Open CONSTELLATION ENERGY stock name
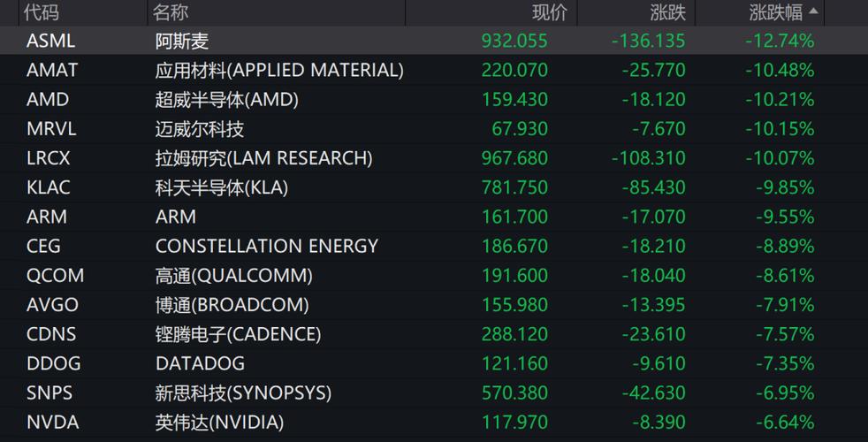Viewport: 868px width, 442px height. pos(267,246)
